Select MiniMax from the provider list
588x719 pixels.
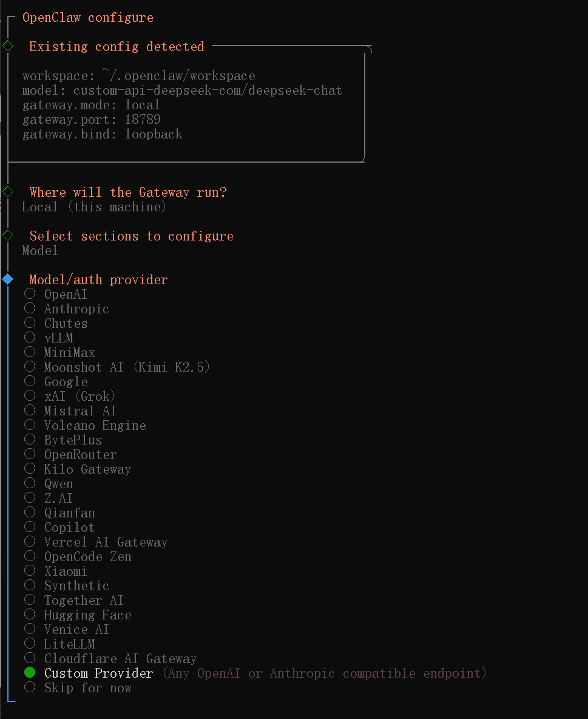point(59,353)
